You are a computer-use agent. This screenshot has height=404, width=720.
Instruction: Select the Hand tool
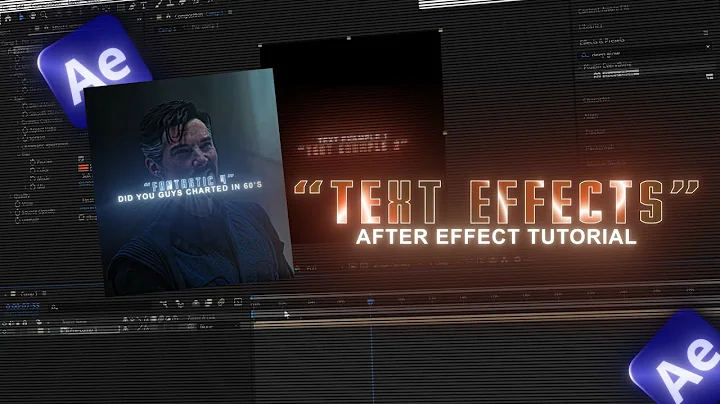33,16
